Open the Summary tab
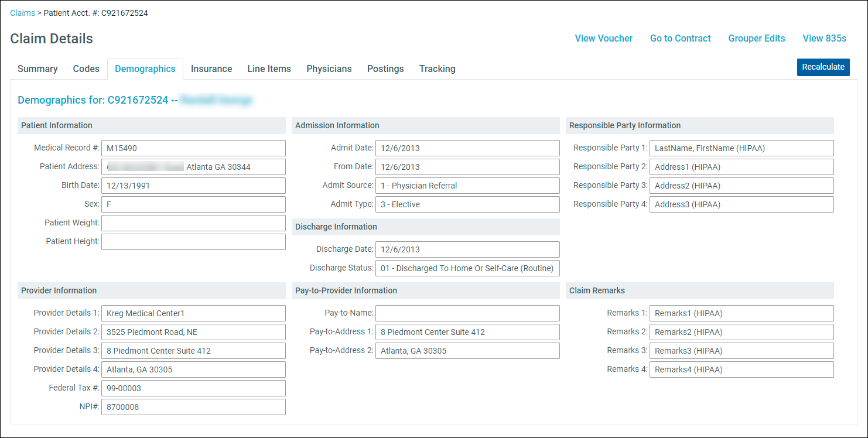 pyautogui.click(x=37, y=69)
